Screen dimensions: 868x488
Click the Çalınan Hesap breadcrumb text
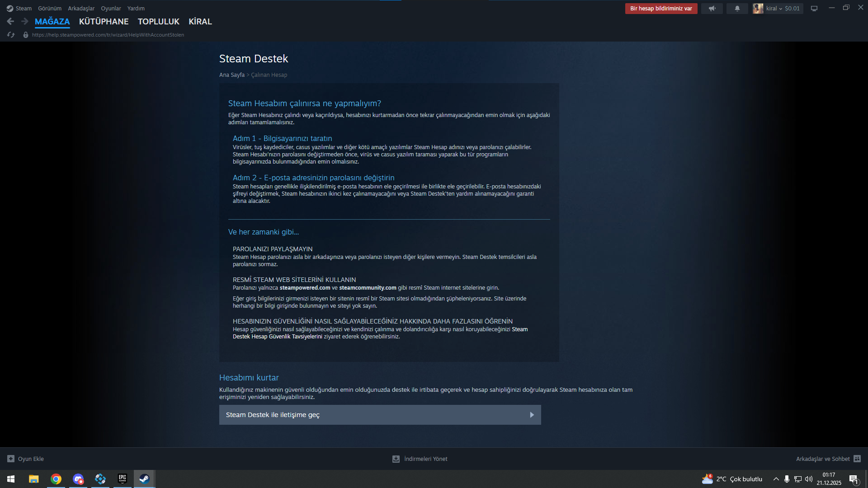[x=269, y=75]
